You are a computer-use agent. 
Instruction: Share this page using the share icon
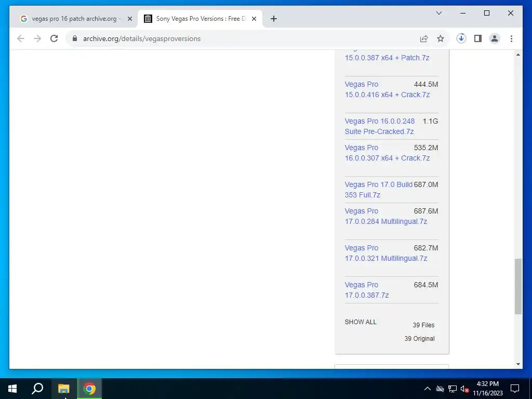424,38
